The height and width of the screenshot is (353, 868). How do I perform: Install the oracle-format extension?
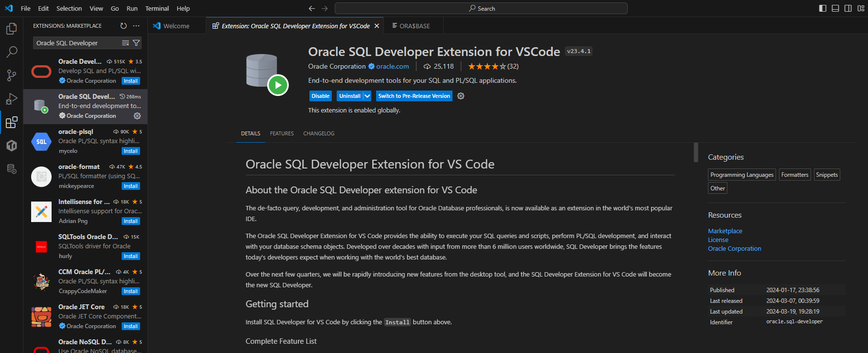(x=131, y=186)
